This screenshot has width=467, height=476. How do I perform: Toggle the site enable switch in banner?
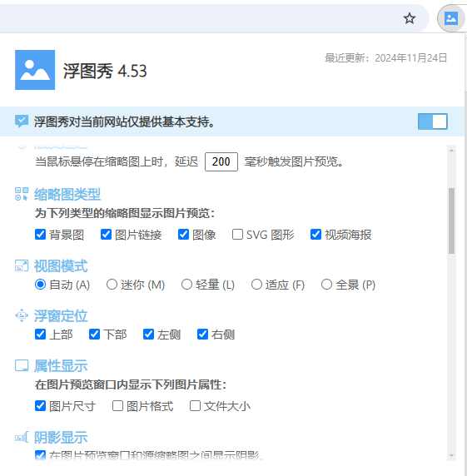[x=432, y=121]
